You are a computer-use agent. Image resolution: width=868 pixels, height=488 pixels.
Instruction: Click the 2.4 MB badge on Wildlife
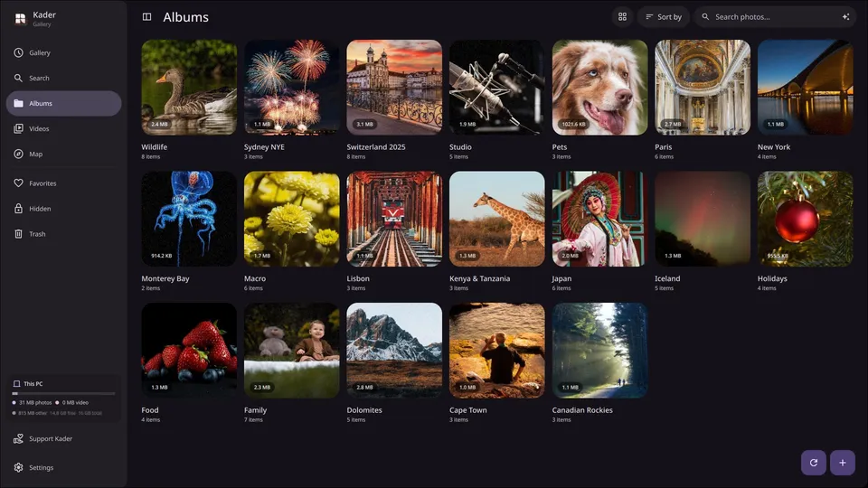tap(159, 125)
